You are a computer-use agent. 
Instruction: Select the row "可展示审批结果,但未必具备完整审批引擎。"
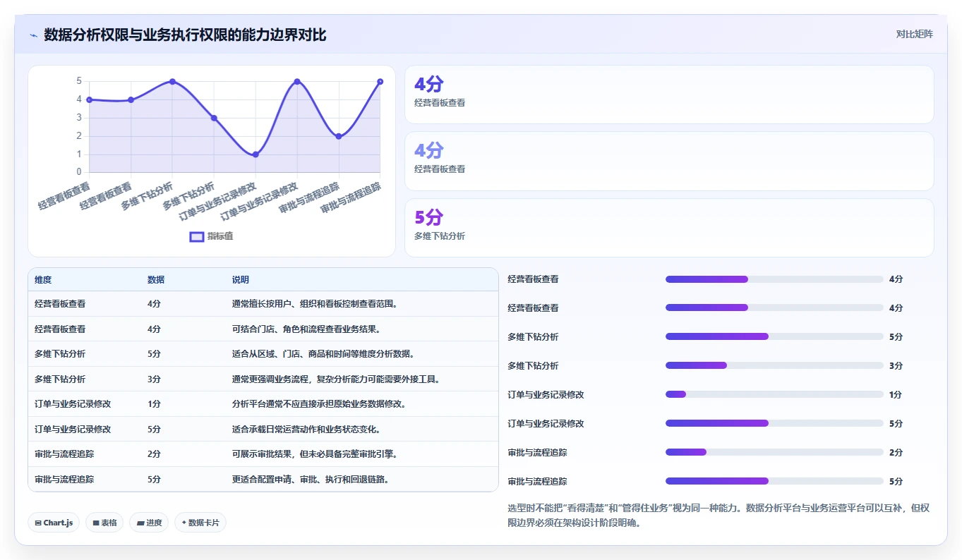tap(263, 454)
